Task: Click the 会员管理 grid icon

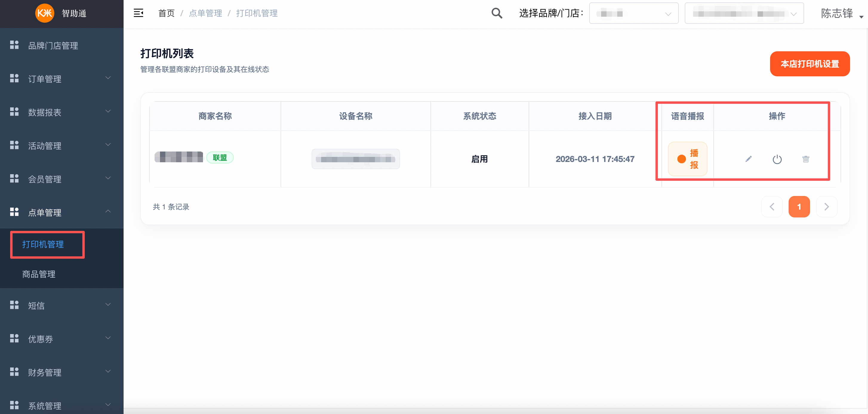Action: pyautogui.click(x=14, y=179)
